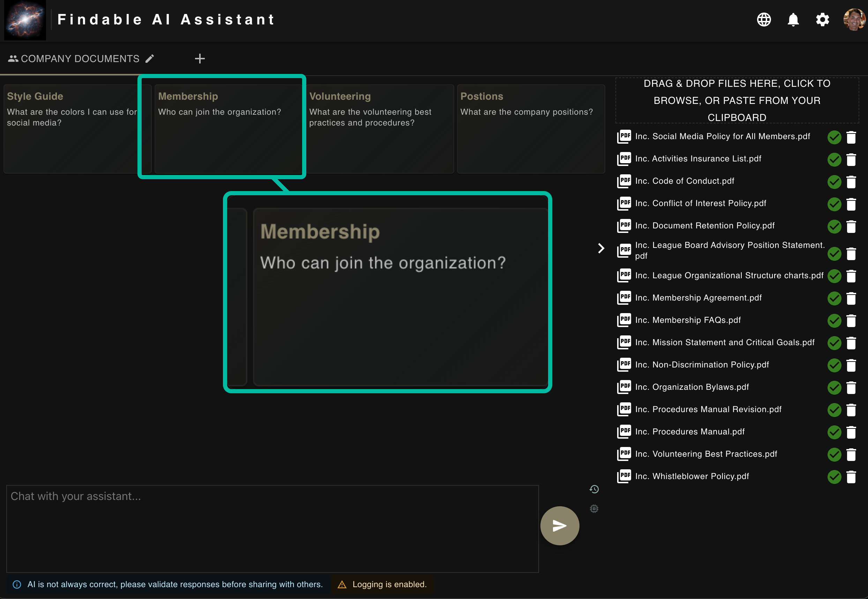Collapse the documents panel with chevron
This screenshot has height=599, width=868.
(x=601, y=248)
